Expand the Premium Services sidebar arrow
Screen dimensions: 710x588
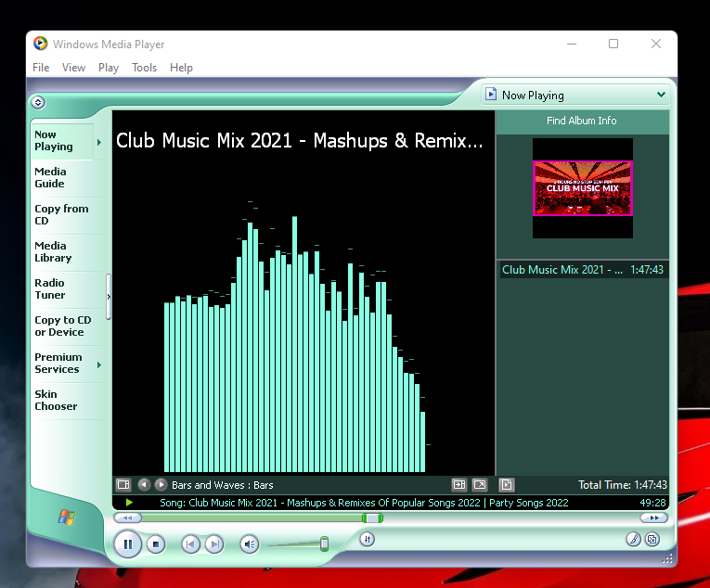pos(99,364)
